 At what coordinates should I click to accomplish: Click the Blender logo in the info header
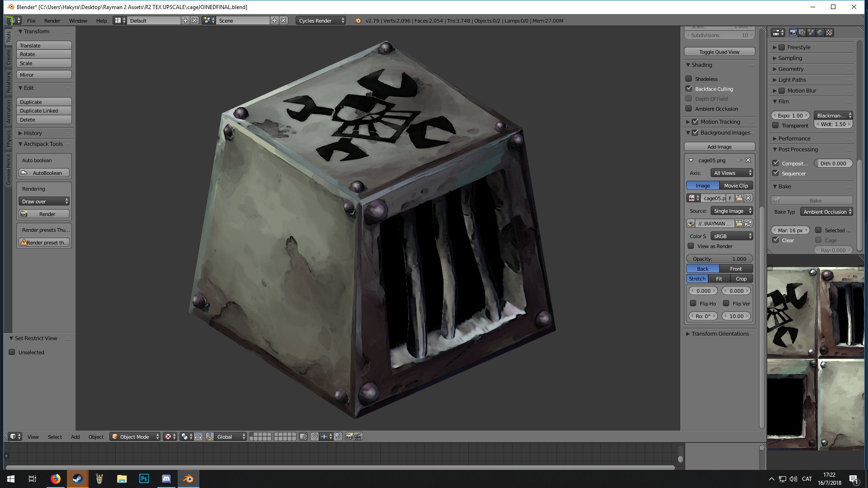358,20
